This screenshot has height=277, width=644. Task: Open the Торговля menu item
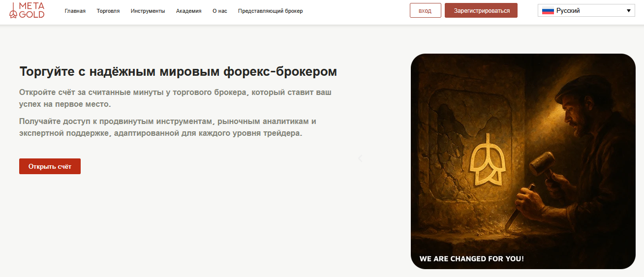pos(108,11)
